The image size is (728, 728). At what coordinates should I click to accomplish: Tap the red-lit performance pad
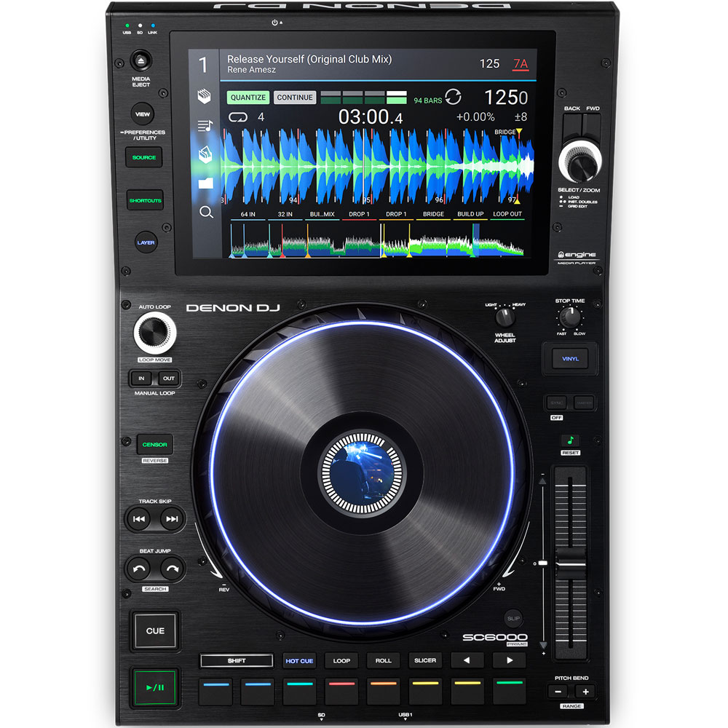(x=341, y=692)
